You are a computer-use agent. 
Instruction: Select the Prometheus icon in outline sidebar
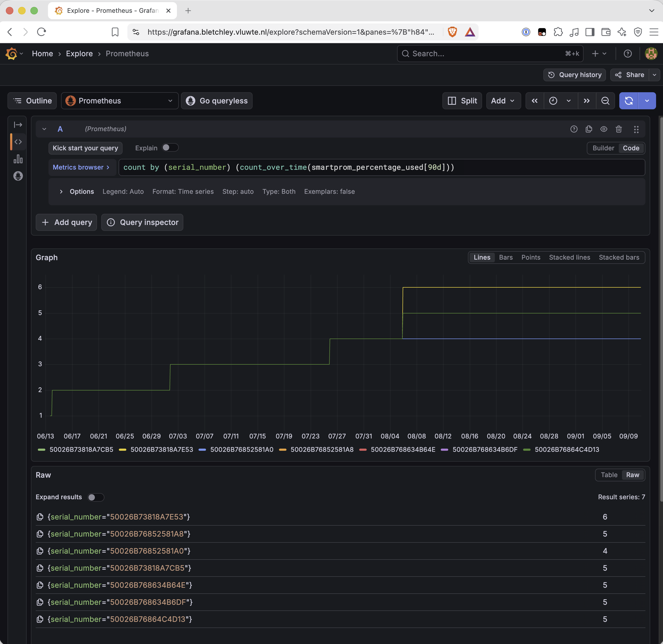click(x=18, y=176)
